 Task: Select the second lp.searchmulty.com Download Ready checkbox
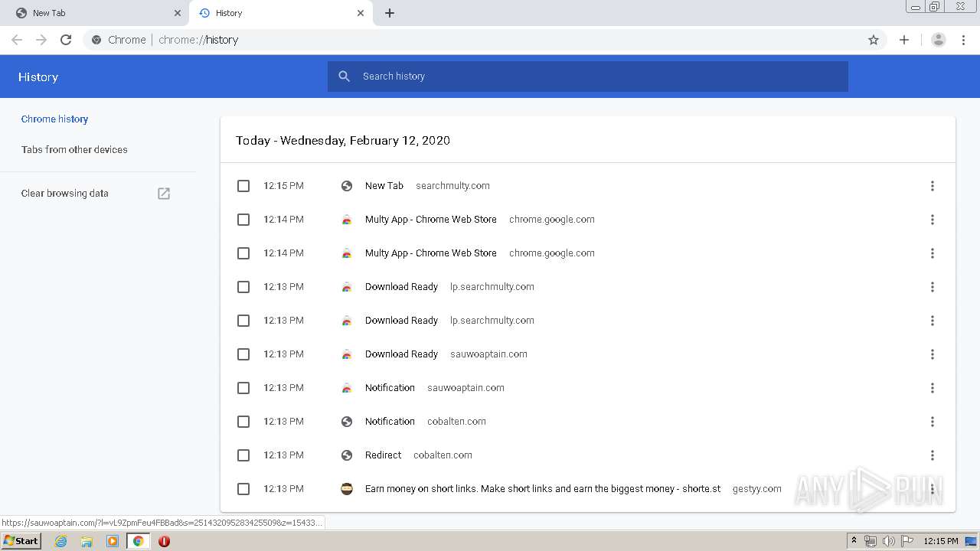pos(243,321)
